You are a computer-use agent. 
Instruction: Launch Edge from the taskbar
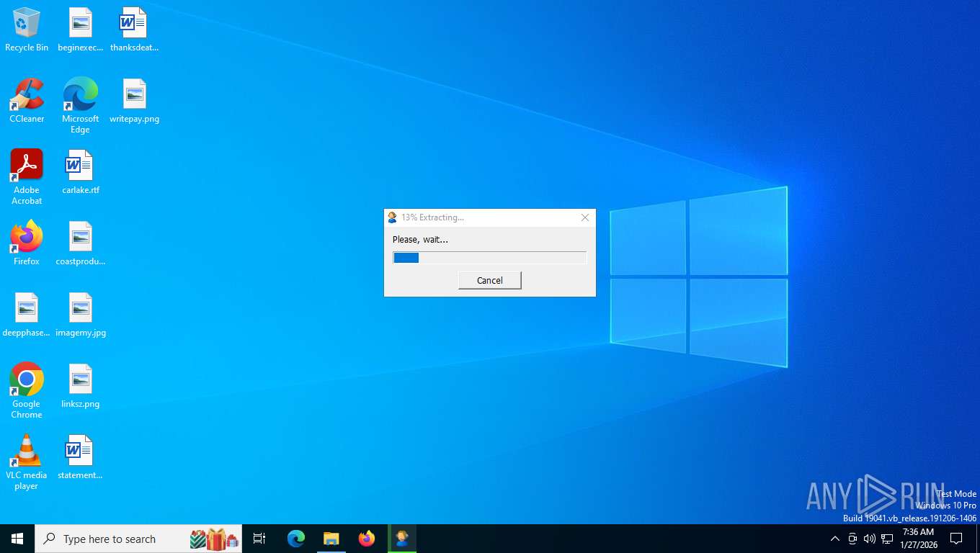296,539
